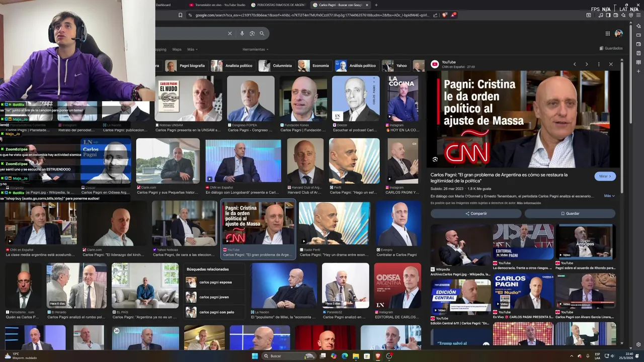This screenshot has height=362, width=644.
Task: Open related search carlos pagni joven
Action: pyautogui.click(x=214, y=297)
